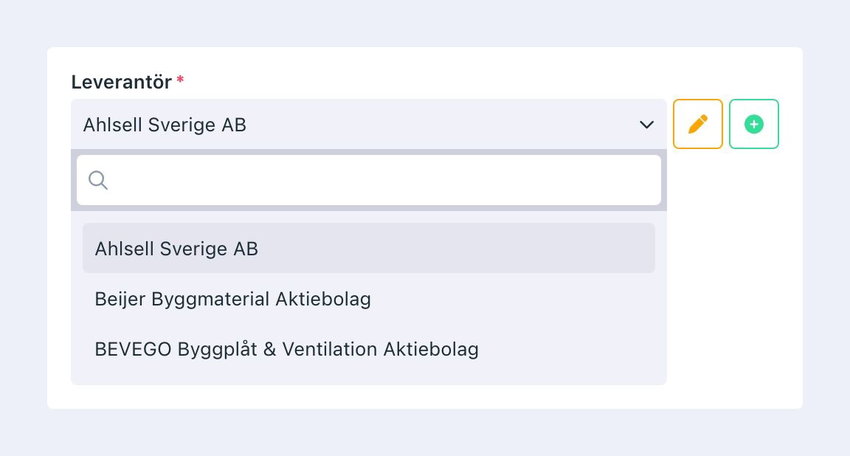Image resolution: width=850 pixels, height=456 pixels.
Task: Click the Ahlsell Sverige AB text in the closed select
Action: [x=164, y=125]
